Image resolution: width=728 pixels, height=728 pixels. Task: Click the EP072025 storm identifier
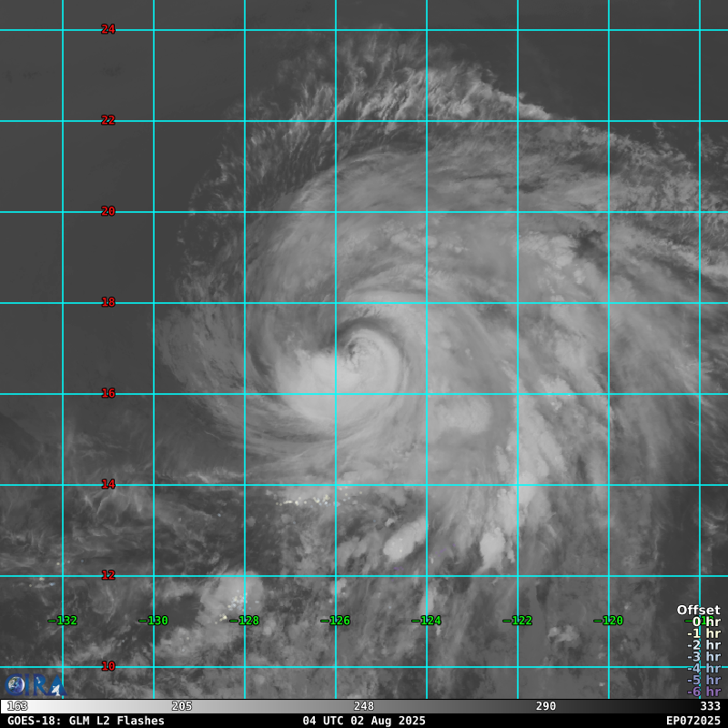(693, 721)
